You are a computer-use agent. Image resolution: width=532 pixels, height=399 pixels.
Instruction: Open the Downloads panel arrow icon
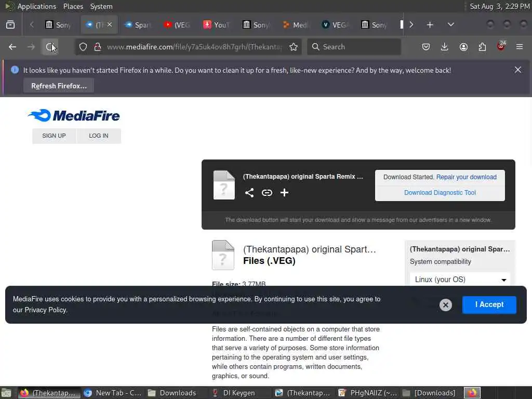point(445,47)
